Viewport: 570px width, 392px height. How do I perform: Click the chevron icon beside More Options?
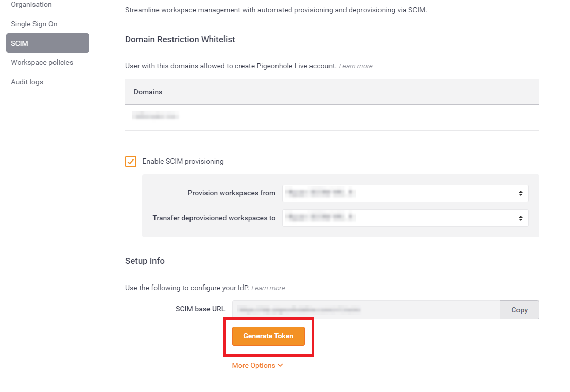coord(280,365)
